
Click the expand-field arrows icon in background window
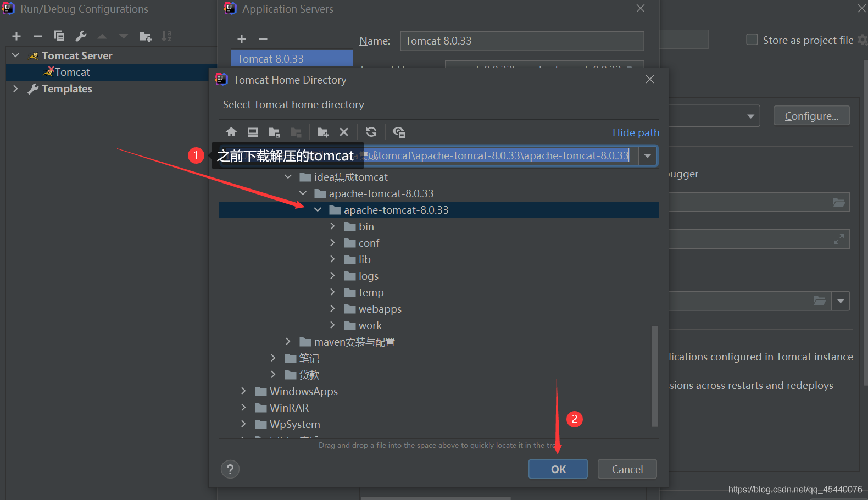tap(839, 239)
